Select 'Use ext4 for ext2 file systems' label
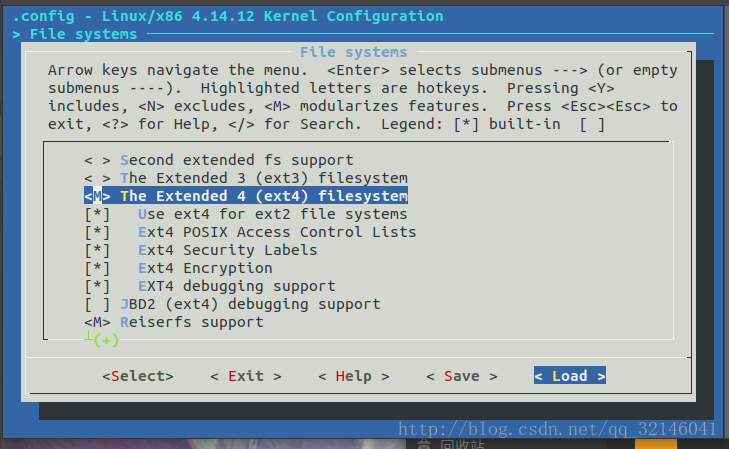Viewport: 729px width, 449px height. pos(272,214)
